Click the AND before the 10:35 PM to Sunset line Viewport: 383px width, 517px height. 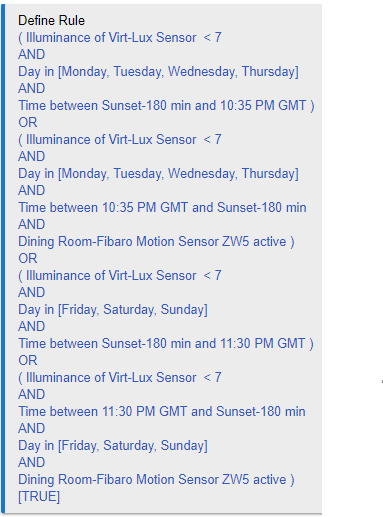[32, 191]
